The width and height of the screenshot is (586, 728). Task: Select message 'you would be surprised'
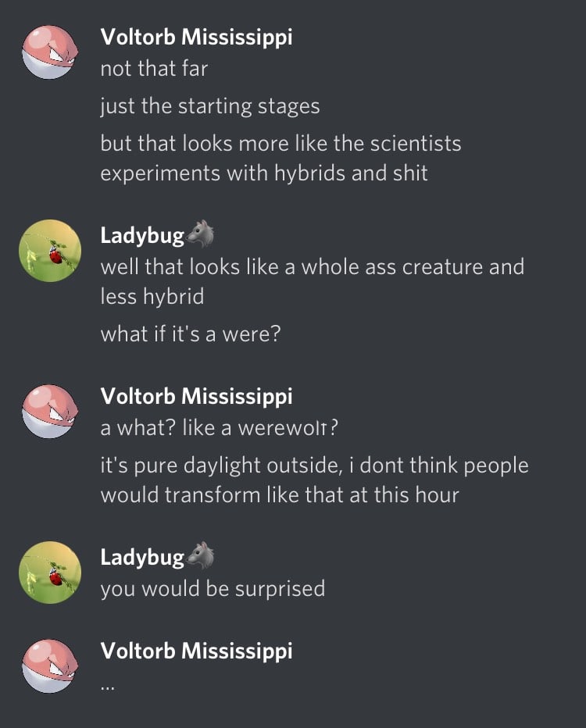click(213, 589)
